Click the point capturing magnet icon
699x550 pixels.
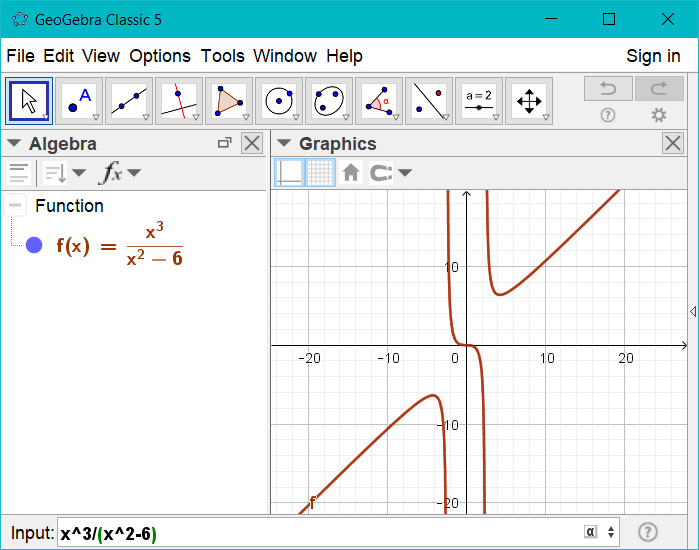[x=381, y=172]
